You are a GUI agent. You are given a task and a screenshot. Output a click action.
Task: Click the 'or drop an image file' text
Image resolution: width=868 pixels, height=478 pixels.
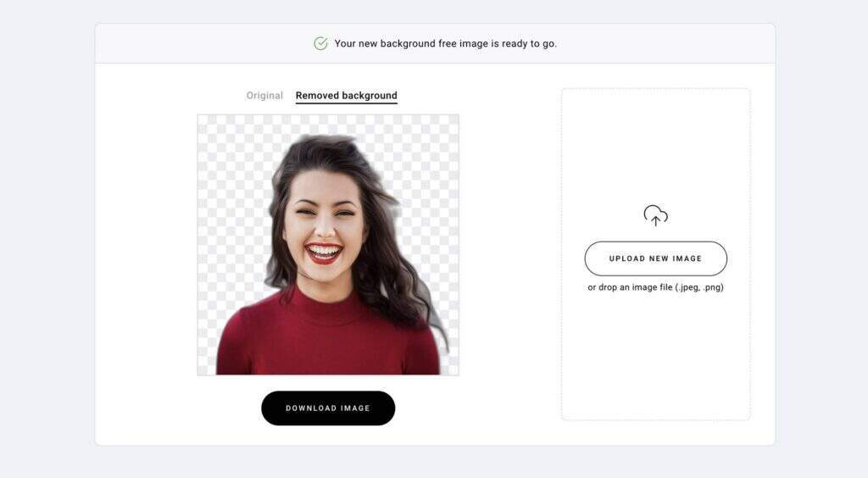pyautogui.click(x=656, y=287)
